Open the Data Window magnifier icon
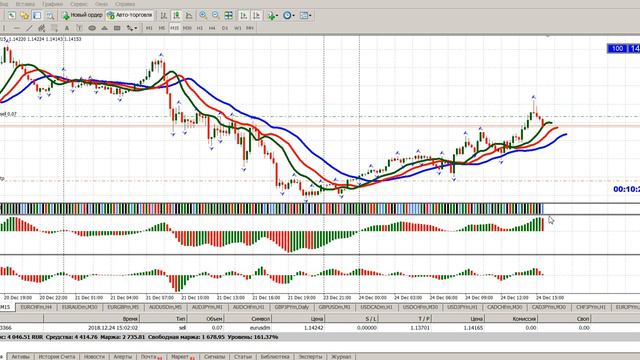Image resolution: width=640 pixels, height=360 pixels. [50, 16]
